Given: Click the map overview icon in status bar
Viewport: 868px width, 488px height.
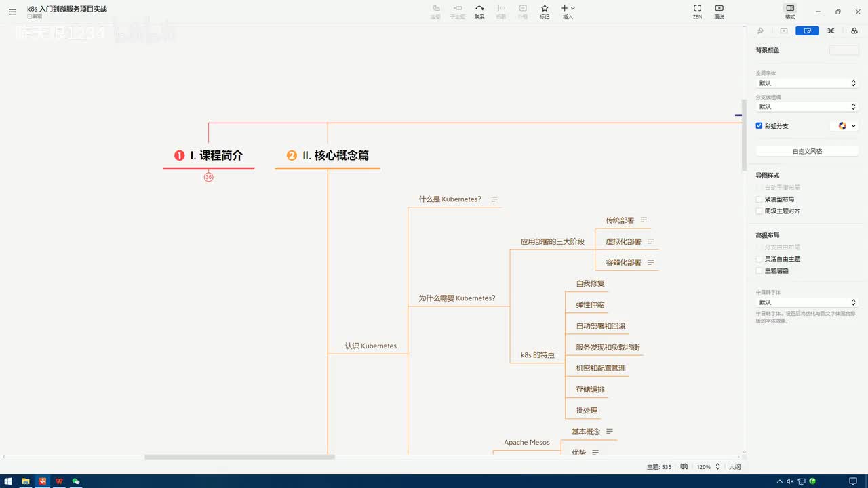Looking at the screenshot, I should (x=684, y=466).
